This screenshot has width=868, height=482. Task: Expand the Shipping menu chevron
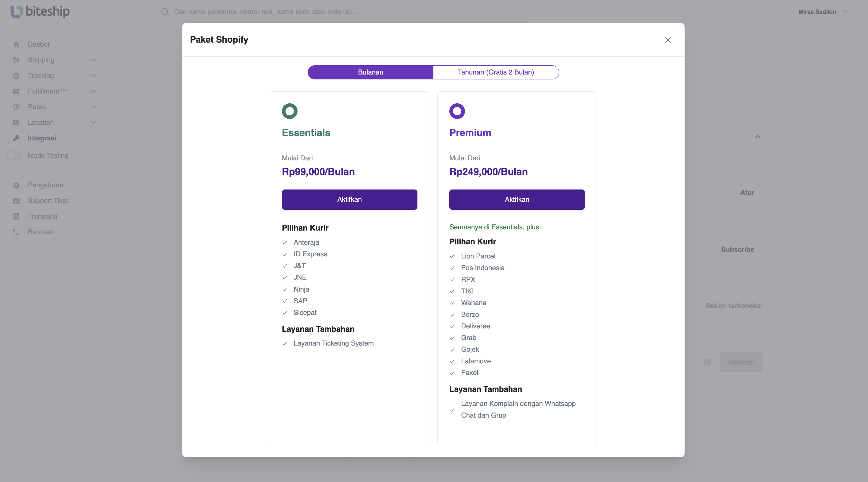click(94, 60)
